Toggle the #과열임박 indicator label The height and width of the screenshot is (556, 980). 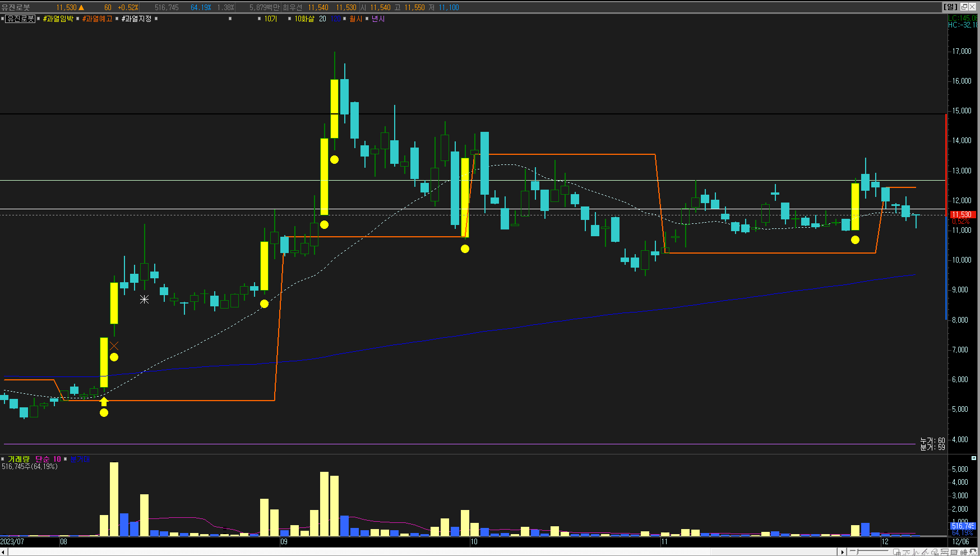click(58, 19)
